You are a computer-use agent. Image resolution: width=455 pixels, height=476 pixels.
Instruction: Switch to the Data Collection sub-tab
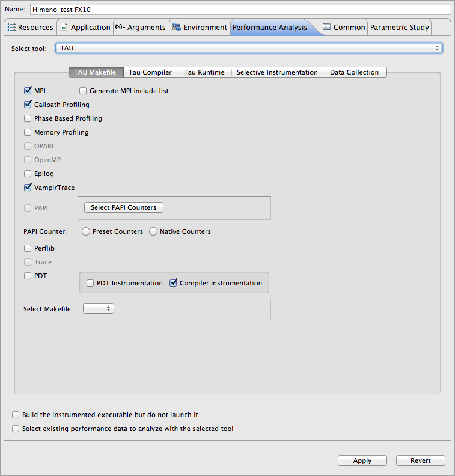(x=354, y=72)
